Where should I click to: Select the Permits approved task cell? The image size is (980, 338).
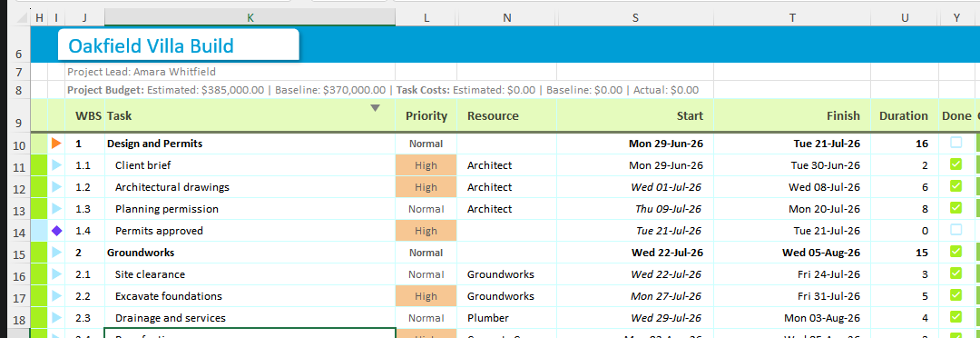click(x=250, y=231)
